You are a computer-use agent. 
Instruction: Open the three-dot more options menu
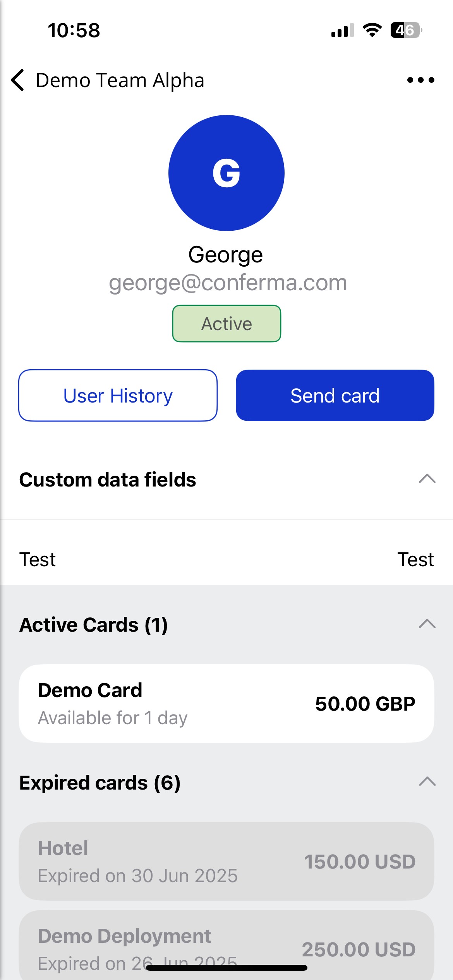(420, 80)
